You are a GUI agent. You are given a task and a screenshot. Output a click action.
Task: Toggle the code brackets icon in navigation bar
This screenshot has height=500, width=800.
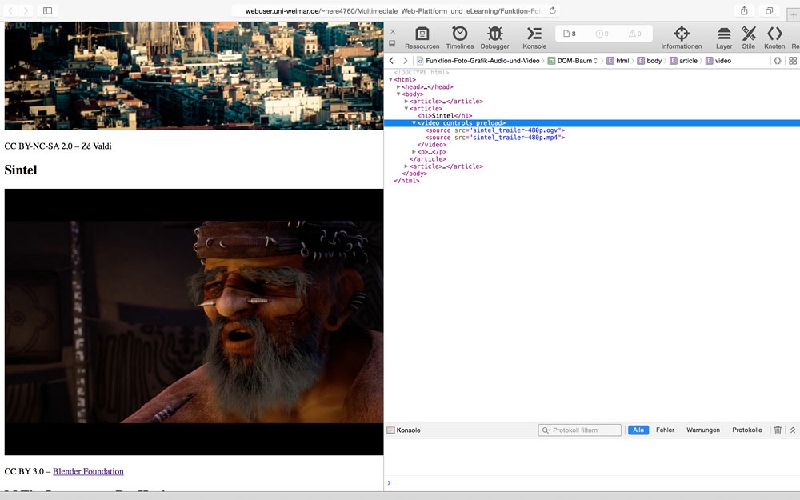point(777,61)
